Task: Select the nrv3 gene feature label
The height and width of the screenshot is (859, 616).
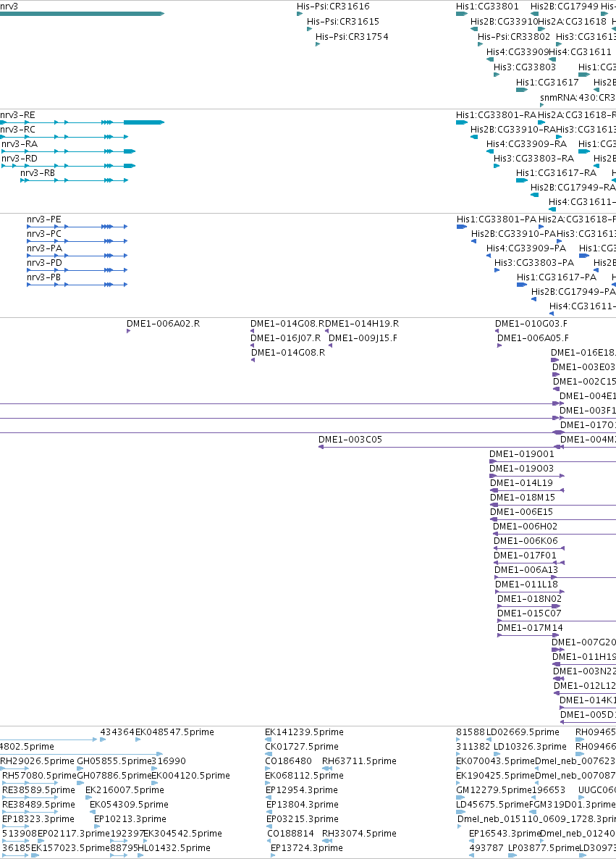Action: 9,7
